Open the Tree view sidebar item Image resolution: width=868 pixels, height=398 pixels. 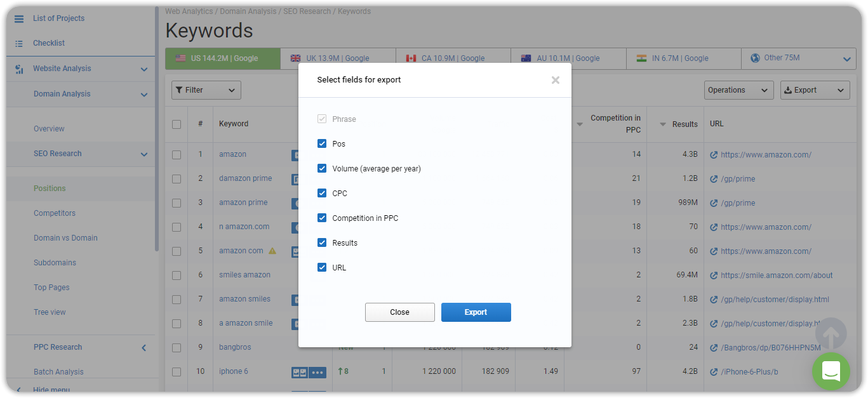pyautogui.click(x=50, y=312)
